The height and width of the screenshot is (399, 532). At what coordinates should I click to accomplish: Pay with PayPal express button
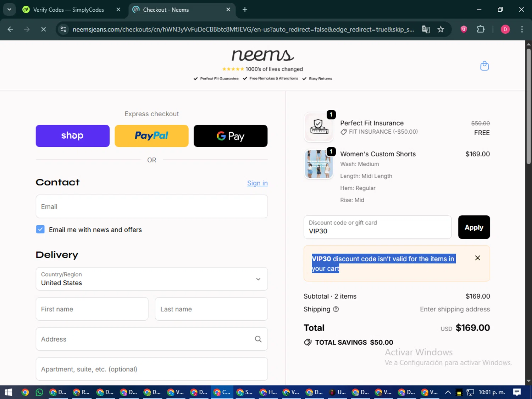pos(151,136)
